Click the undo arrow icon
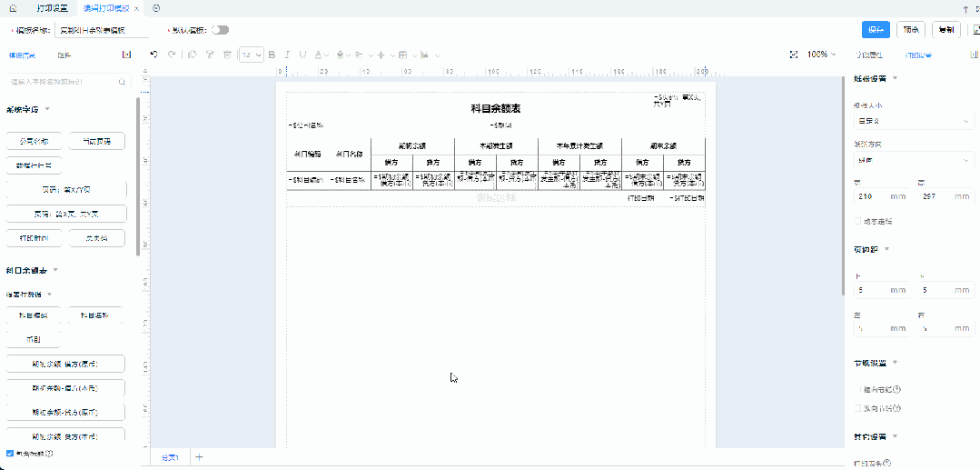This screenshot has width=980, height=470. click(x=154, y=55)
